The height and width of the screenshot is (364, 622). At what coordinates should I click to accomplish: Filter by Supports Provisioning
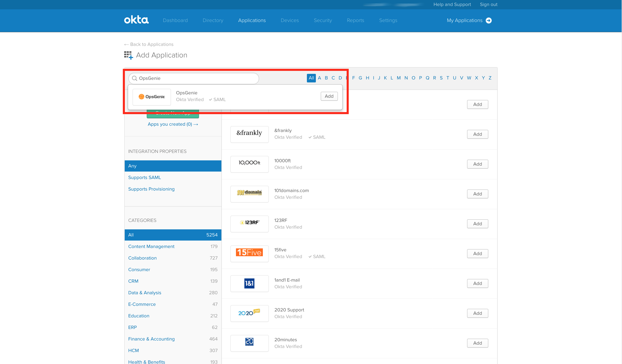click(x=151, y=189)
